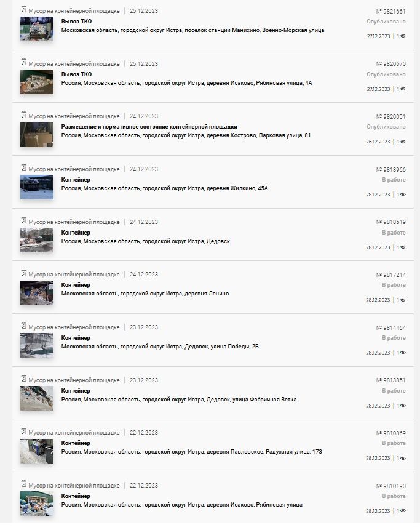Viewport: 420px width, 530px height.
Task: Open 'Контейнер' report for деревня Ленино
Action: [76, 285]
